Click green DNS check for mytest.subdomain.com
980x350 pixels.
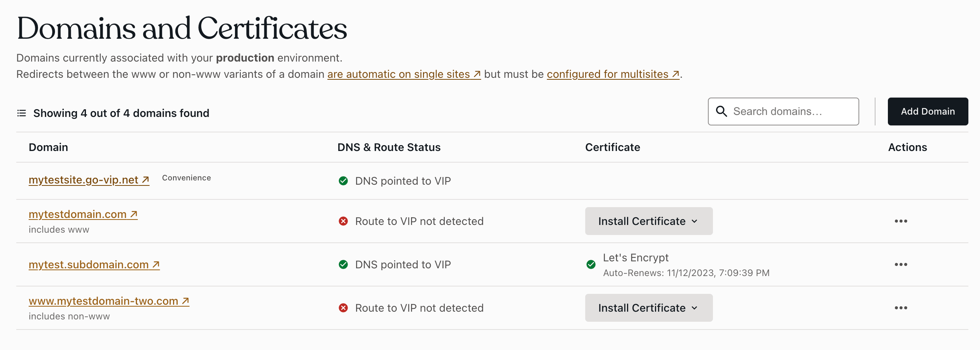[x=343, y=264]
